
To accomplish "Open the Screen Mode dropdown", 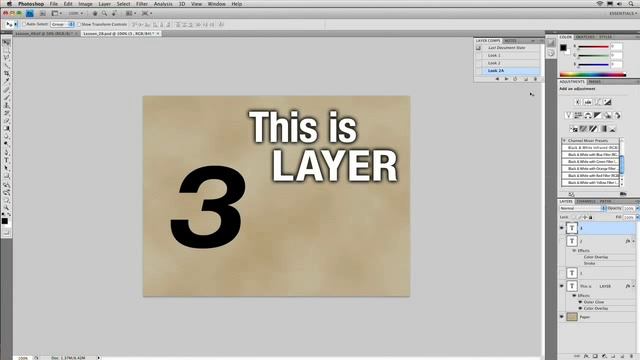I will pyautogui.click(x=147, y=13).
